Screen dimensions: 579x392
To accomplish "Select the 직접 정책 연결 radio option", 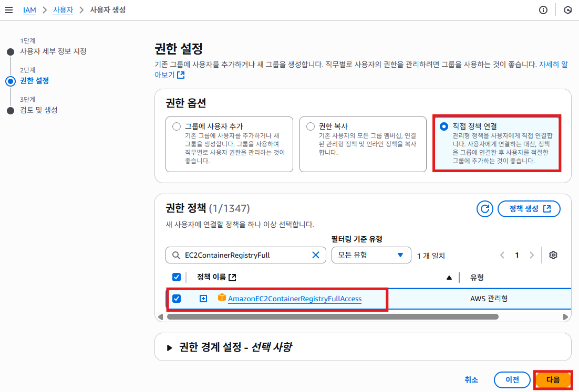I will [444, 126].
